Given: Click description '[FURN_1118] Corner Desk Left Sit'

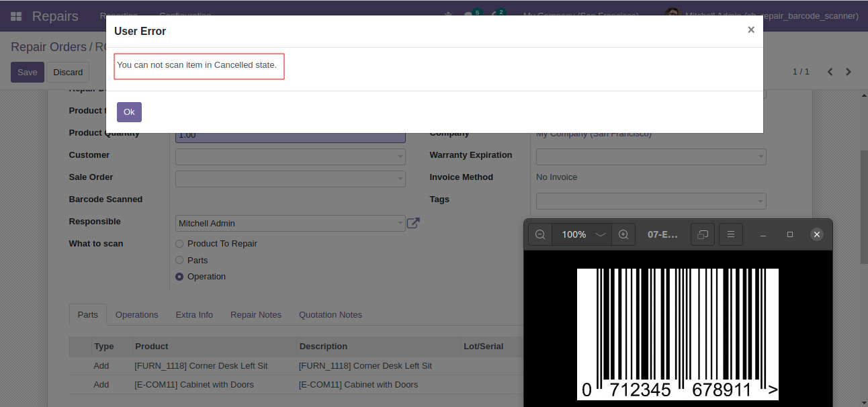Looking at the screenshot, I should click(x=365, y=366).
